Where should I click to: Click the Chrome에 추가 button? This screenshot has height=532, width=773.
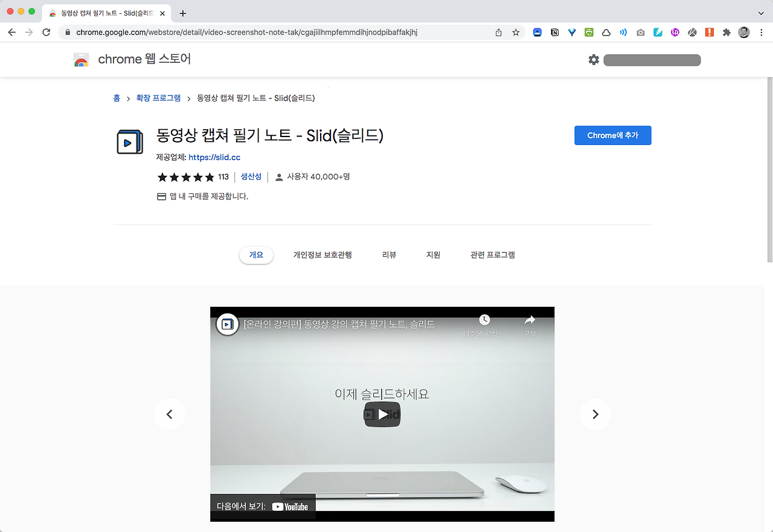pos(613,135)
